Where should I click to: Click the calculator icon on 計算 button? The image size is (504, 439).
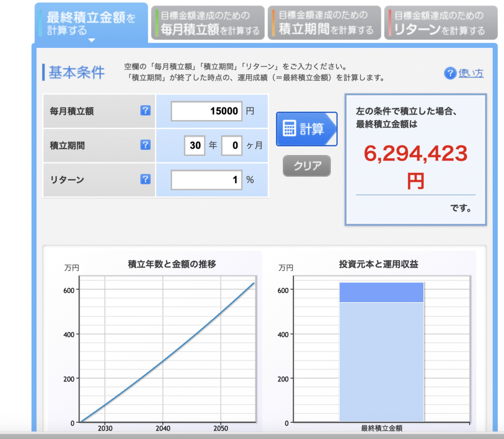tap(289, 129)
